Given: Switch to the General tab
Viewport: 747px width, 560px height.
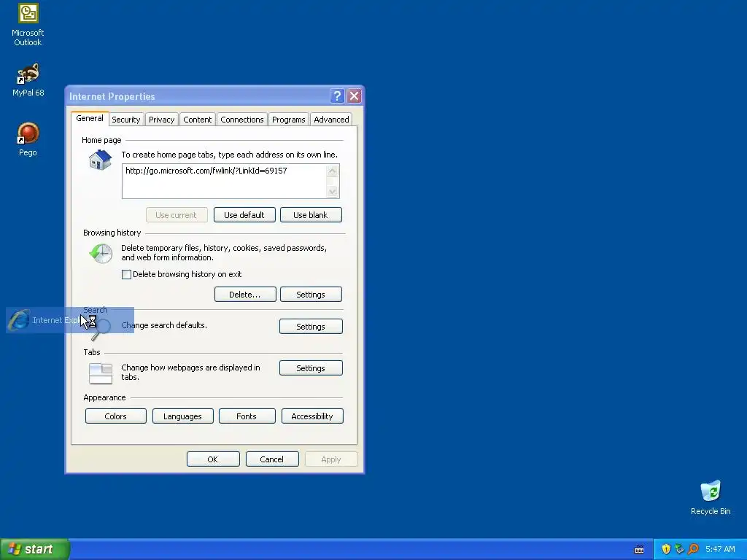Looking at the screenshot, I should (x=90, y=118).
